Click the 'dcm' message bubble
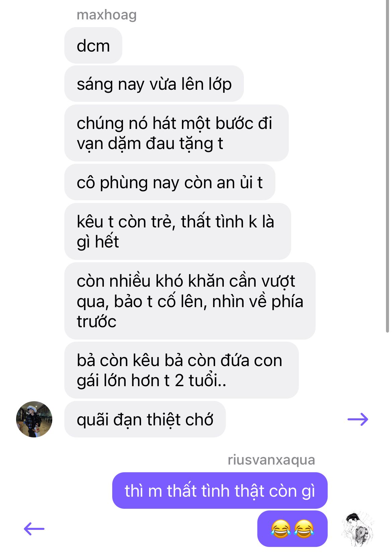392x559 pixels. pyautogui.click(x=93, y=46)
